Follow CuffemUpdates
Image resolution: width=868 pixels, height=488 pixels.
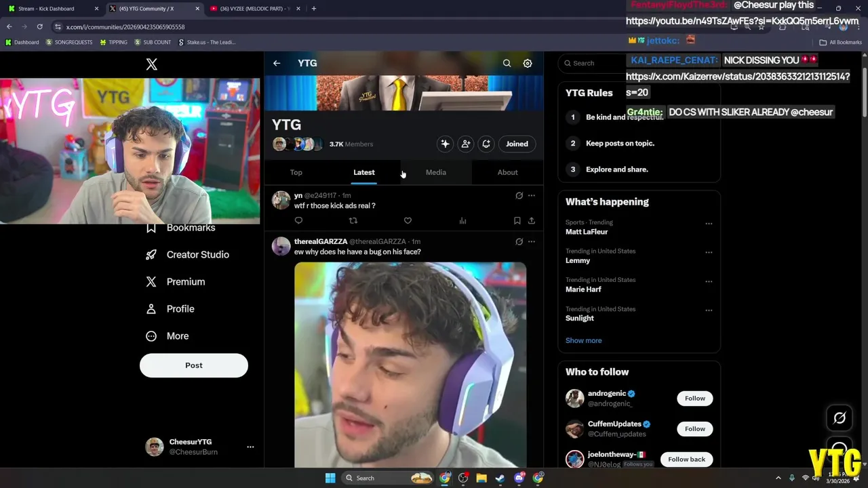[x=694, y=428]
